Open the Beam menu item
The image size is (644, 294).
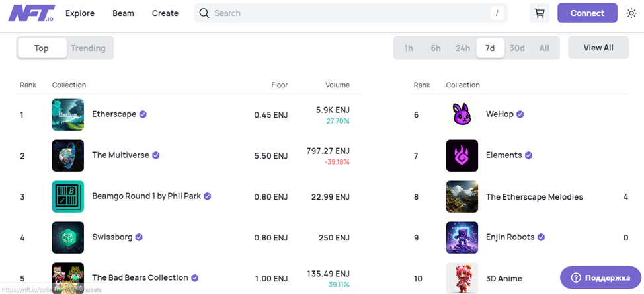(123, 13)
